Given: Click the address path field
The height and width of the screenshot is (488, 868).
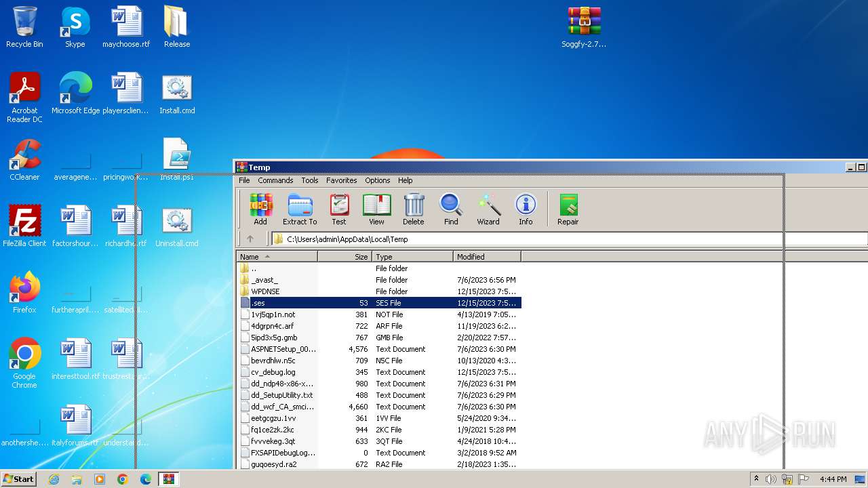Looking at the screenshot, I should click(570, 239).
